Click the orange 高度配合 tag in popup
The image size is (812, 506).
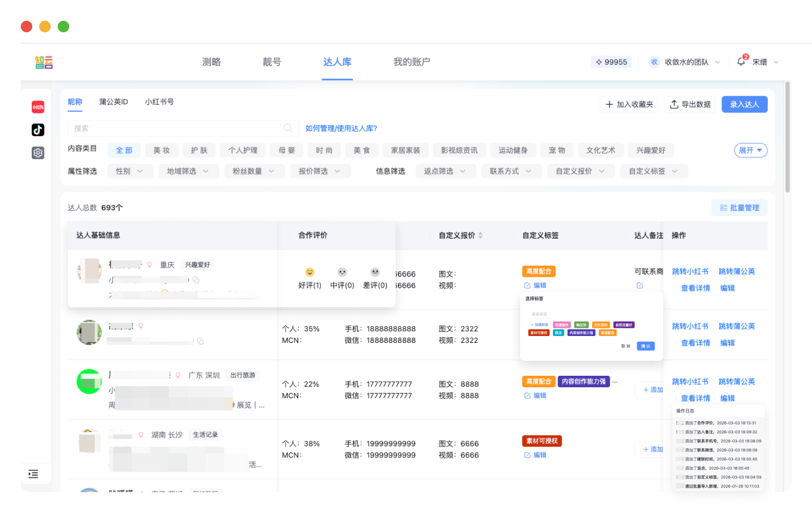pos(607,333)
